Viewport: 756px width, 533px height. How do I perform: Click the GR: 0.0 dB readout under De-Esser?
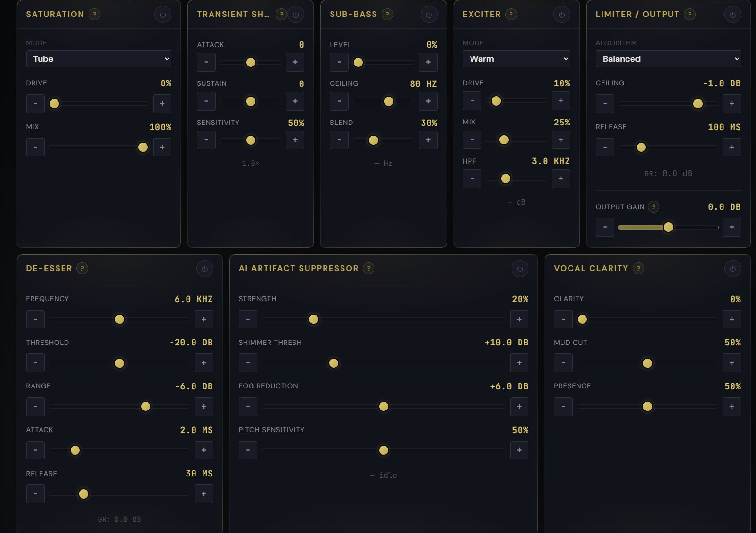(119, 519)
